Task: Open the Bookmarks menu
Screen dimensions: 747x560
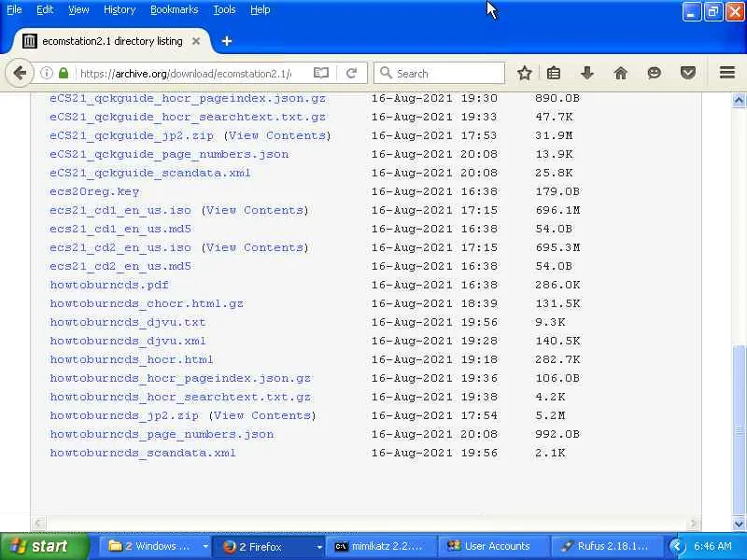Action: [x=174, y=9]
